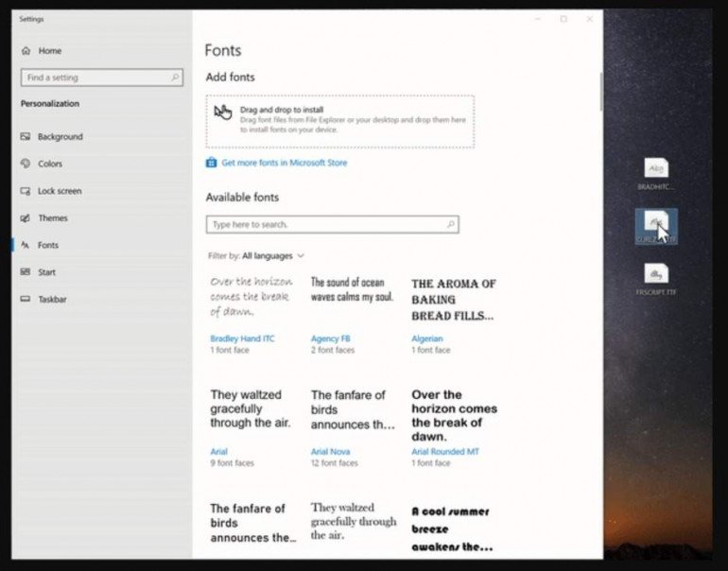Select BRADHITC font file on desktop

pyautogui.click(x=656, y=174)
